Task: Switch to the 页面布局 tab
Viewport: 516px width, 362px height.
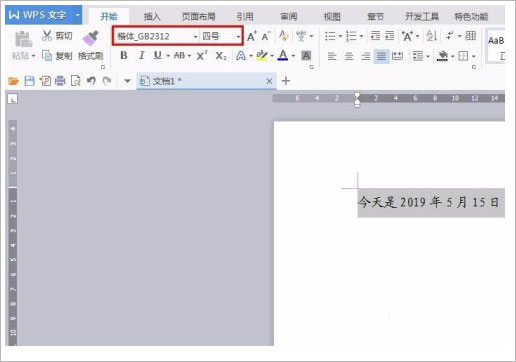Action: (198, 16)
